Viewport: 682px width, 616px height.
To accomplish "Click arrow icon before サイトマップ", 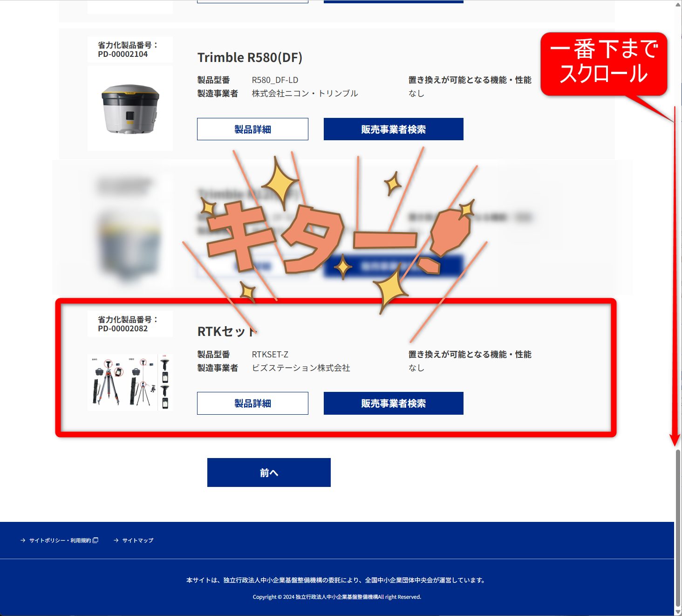I will click(116, 541).
